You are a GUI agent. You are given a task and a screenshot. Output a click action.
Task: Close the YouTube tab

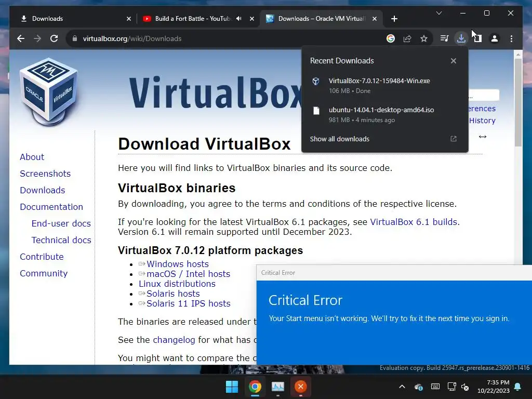[252, 19]
